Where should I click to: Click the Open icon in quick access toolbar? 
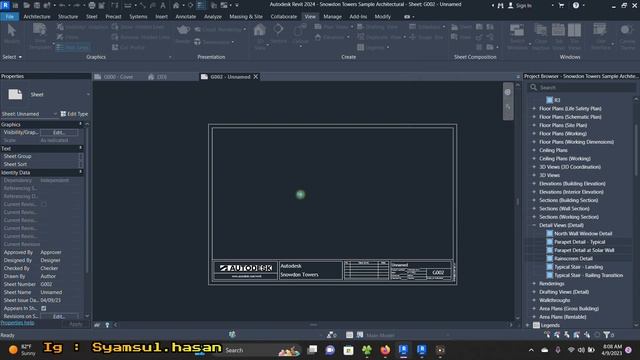pos(27,5)
